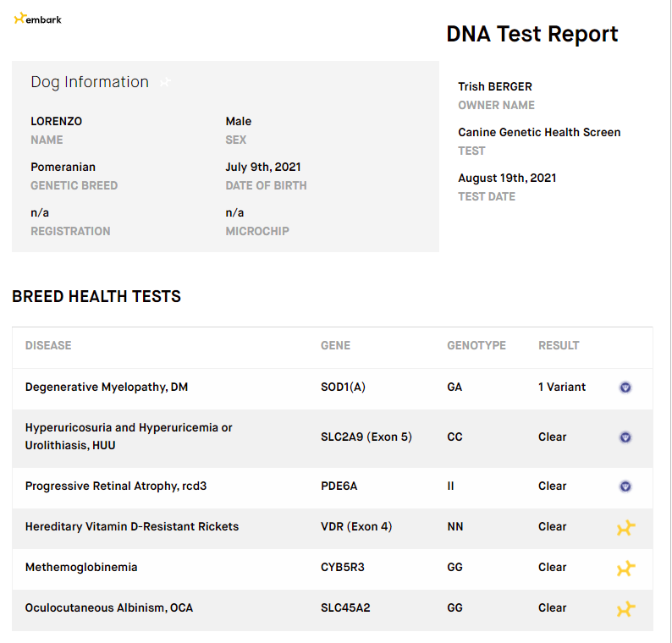The height and width of the screenshot is (643, 672).
Task: Select the GENOTYPE column header
Action: click(x=476, y=345)
